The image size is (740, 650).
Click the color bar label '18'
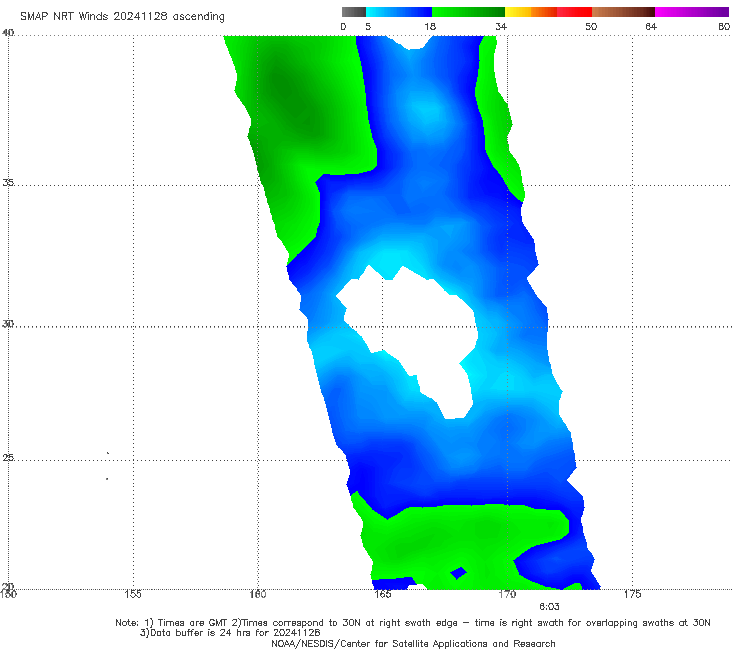click(430, 27)
